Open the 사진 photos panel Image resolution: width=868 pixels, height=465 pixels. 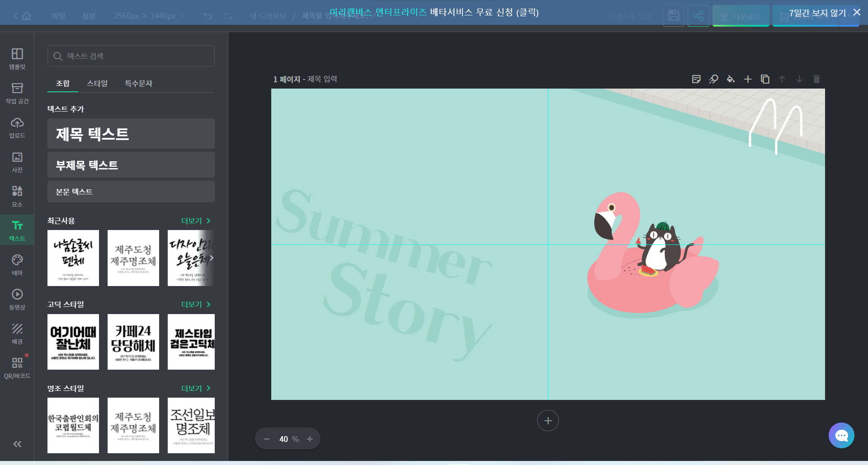17,162
